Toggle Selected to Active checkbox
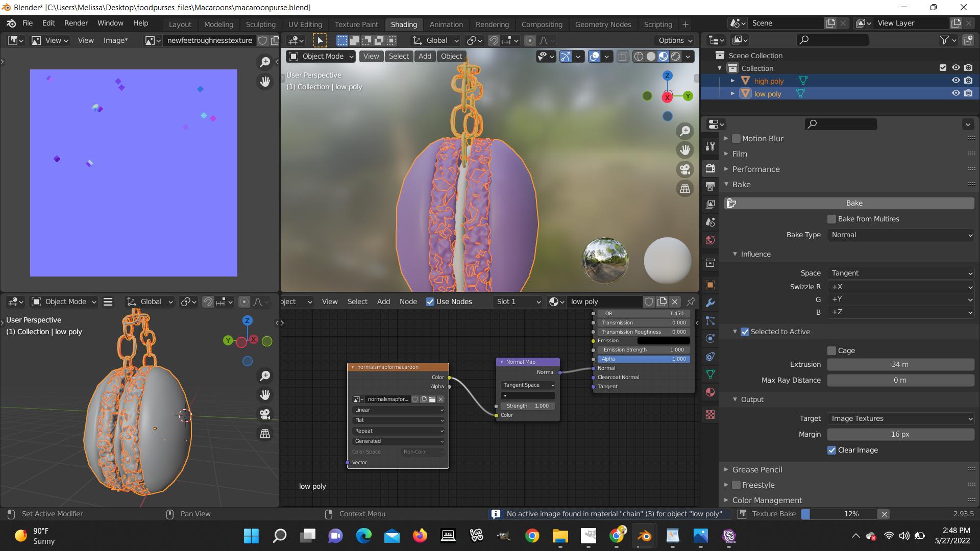Screen dimensions: 980x551 (745, 332)
